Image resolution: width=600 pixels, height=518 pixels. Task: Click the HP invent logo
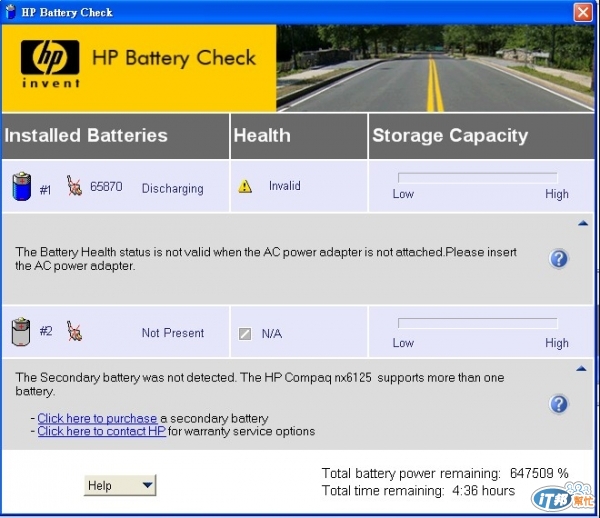tap(50, 64)
